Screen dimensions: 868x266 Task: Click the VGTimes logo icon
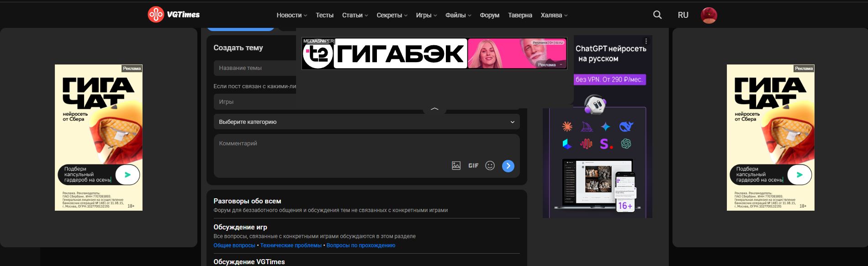coord(156,15)
